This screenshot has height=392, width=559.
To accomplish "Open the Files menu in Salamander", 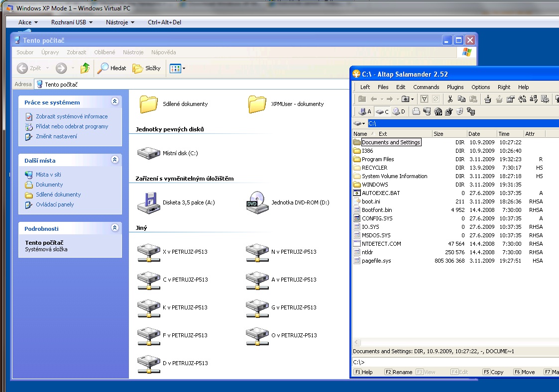I will tap(383, 87).
